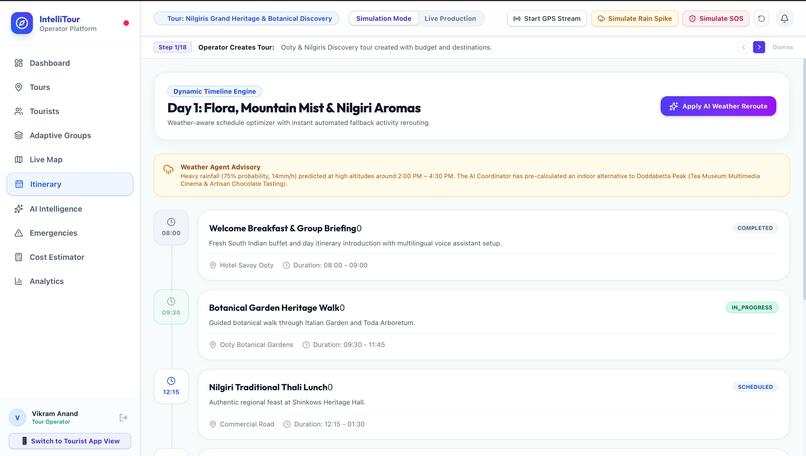The image size is (806, 456).
Task: Dismiss the step walkthrough bar
Action: click(782, 47)
